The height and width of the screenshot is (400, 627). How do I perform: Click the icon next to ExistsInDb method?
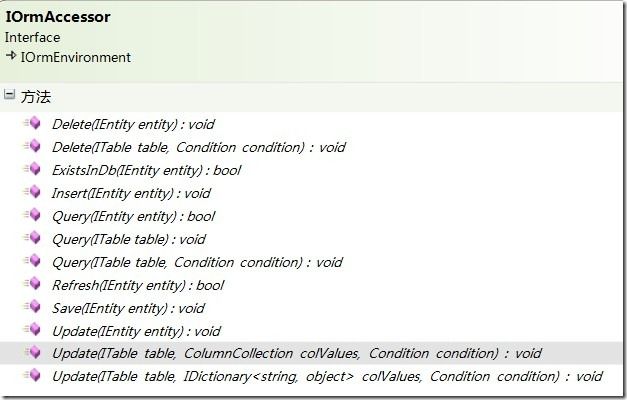tap(32, 169)
